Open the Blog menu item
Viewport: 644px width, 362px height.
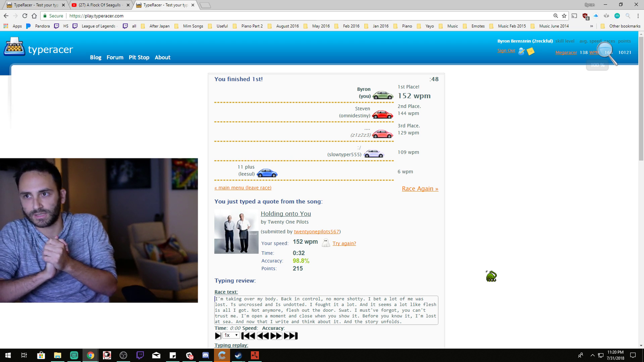pyautogui.click(x=96, y=58)
